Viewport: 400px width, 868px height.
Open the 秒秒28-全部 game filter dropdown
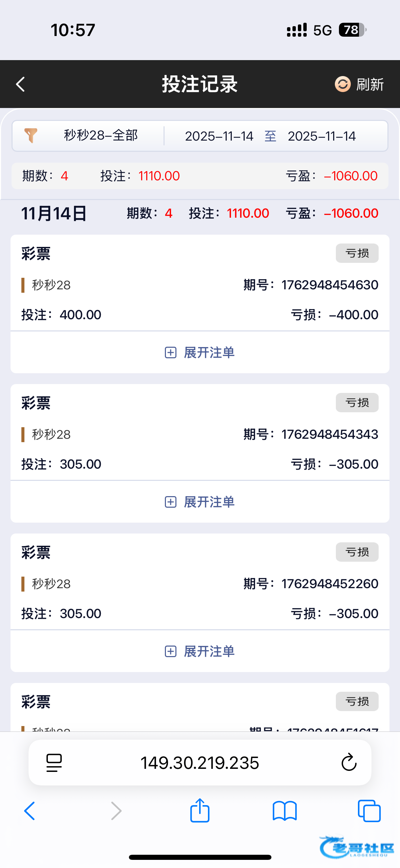click(101, 135)
